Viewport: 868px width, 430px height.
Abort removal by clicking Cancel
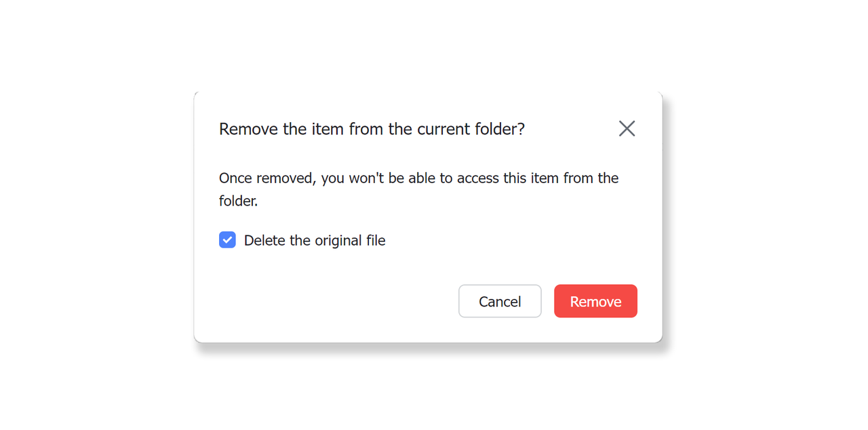[500, 301]
